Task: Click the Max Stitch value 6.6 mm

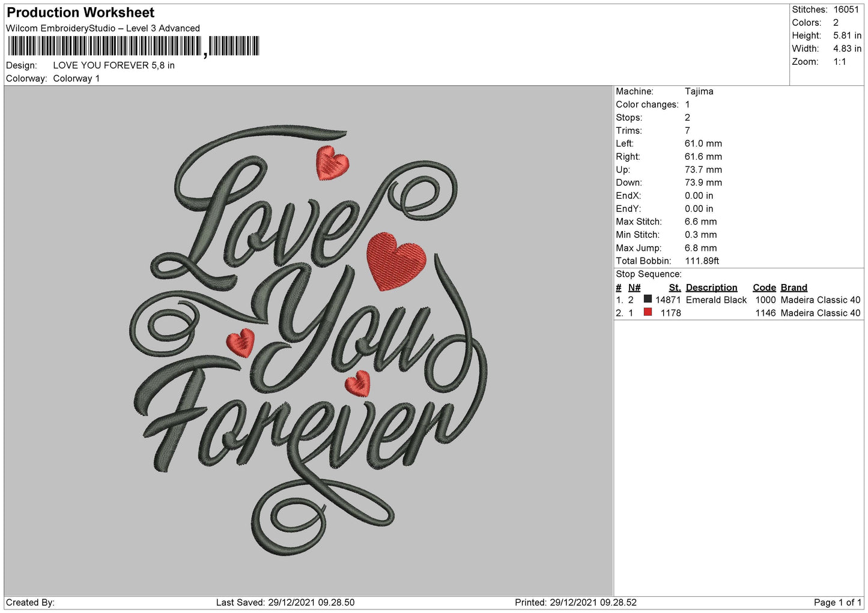Action: pyautogui.click(x=701, y=222)
